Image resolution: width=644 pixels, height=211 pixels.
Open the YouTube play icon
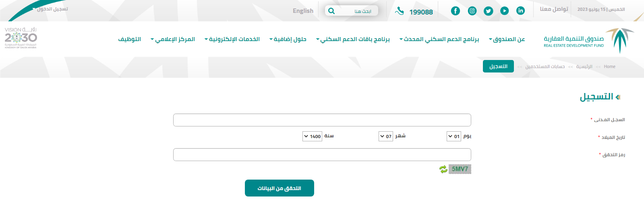pyautogui.click(x=504, y=11)
